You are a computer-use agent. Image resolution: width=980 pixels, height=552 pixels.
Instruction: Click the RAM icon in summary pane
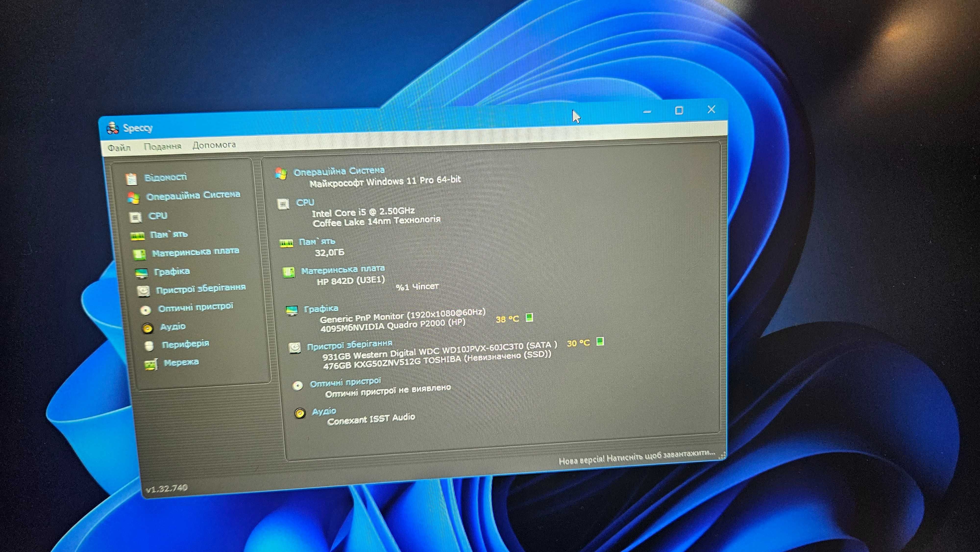click(x=286, y=243)
